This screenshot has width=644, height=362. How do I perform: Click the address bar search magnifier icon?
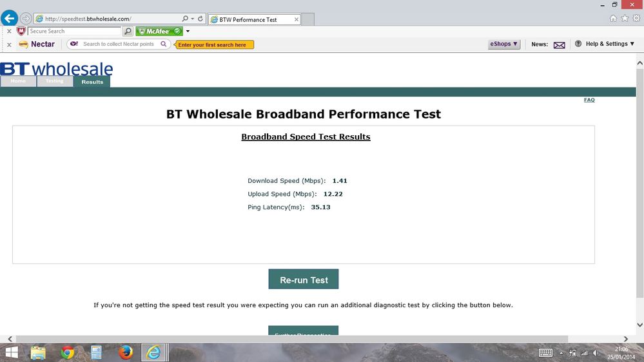click(x=185, y=19)
